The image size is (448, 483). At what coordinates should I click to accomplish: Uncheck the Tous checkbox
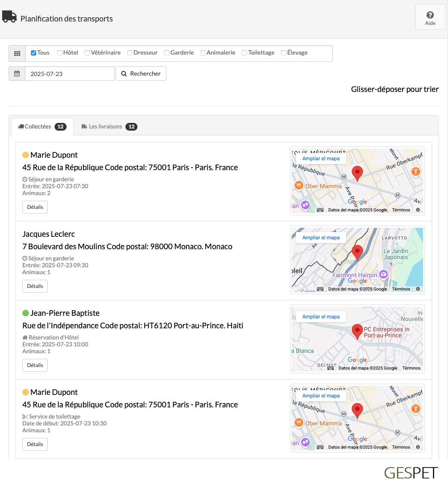click(x=34, y=53)
